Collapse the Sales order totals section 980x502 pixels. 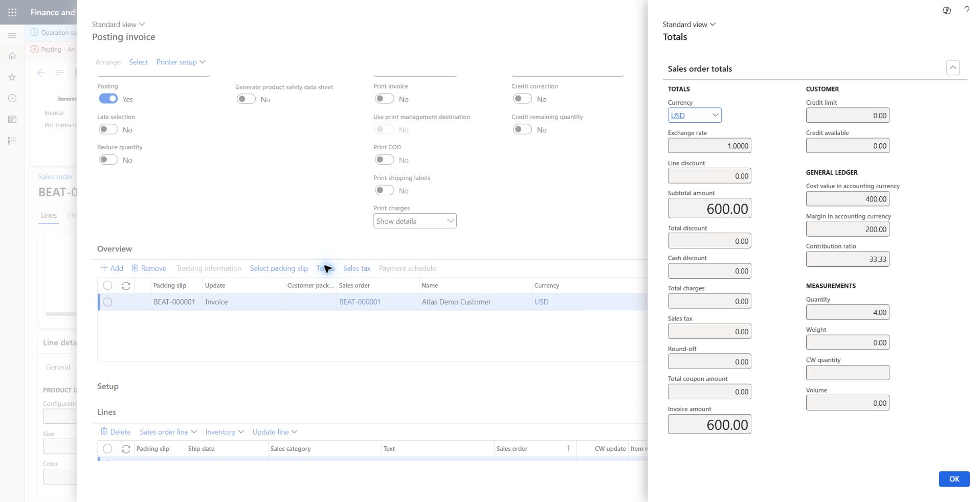point(952,67)
